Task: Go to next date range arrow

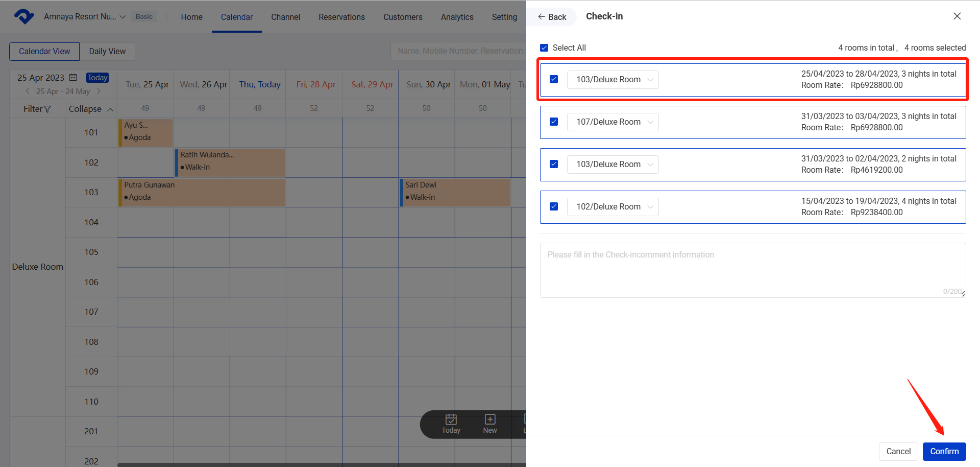Action: click(99, 91)
